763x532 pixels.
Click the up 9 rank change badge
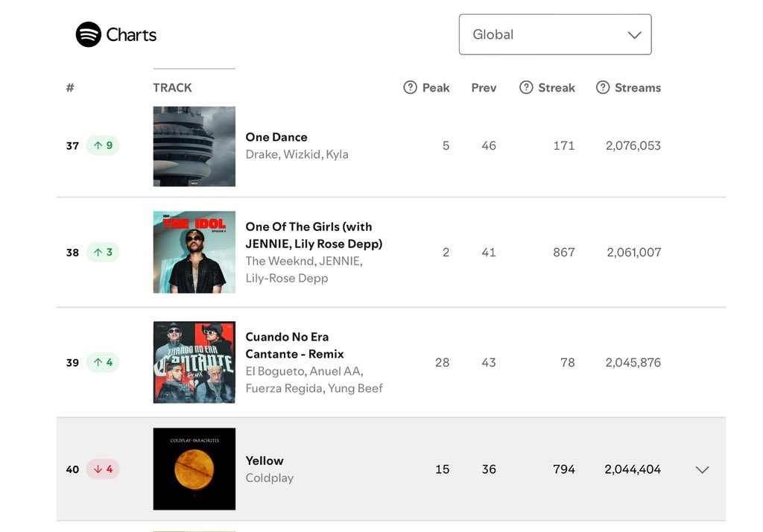tap(103, 145)
